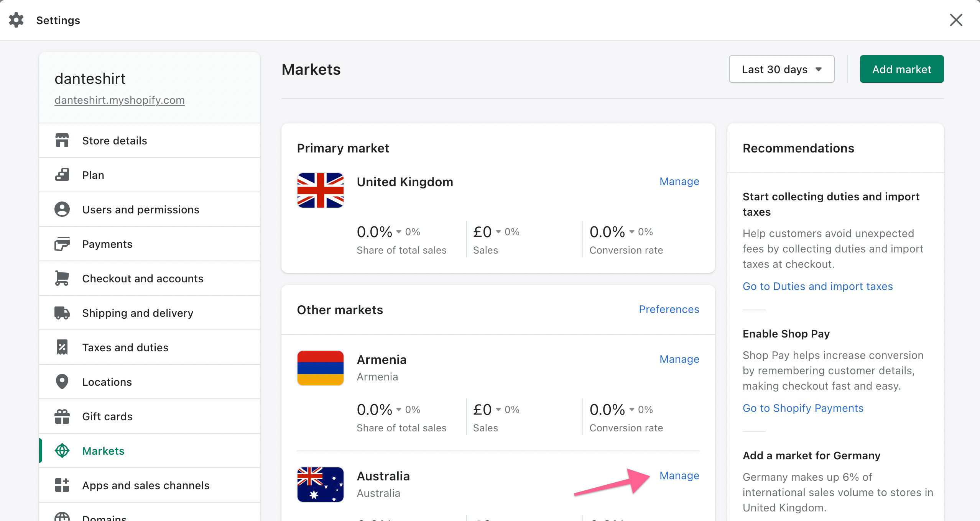Click United Kingdom Share of total sales label

pos(401,250)
